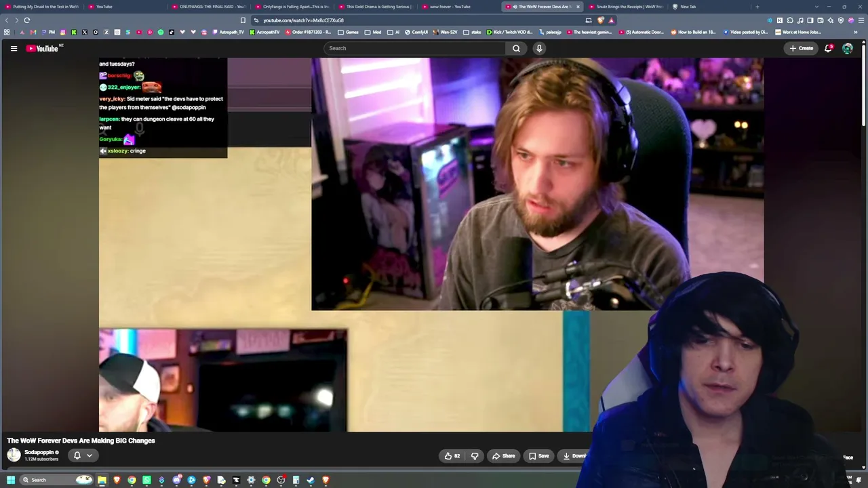Launch the Brave browser taskbar icon
Viewport: 868px width, 488px height.
[117, 480]
